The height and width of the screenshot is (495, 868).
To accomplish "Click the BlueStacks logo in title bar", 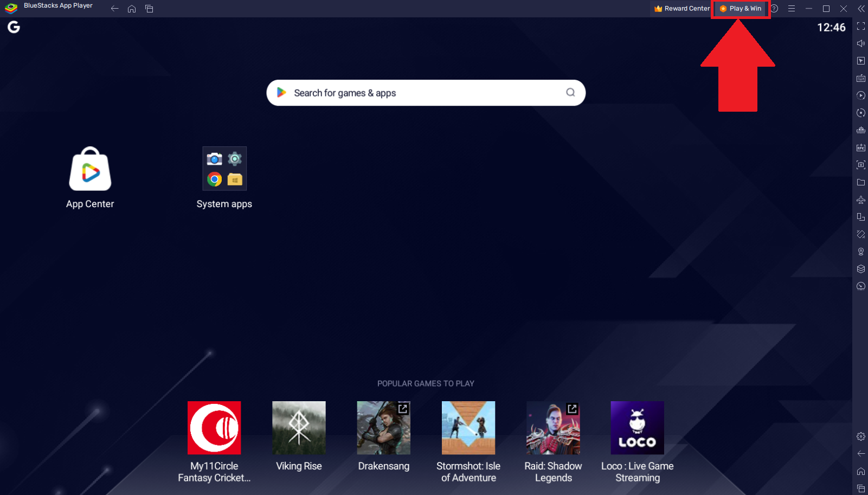I will click(x=11, y=8).
